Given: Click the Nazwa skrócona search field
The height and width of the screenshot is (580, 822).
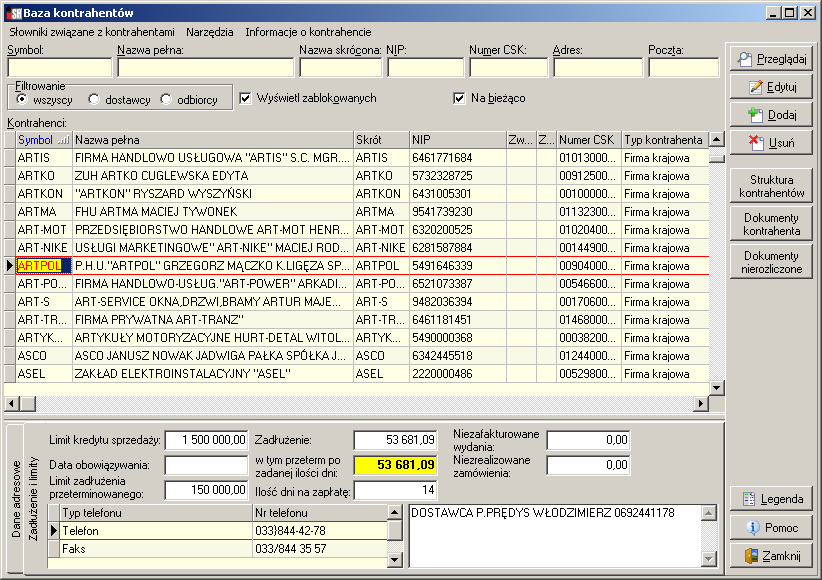Looking at the screenshot, I should [x=341, y=68].
